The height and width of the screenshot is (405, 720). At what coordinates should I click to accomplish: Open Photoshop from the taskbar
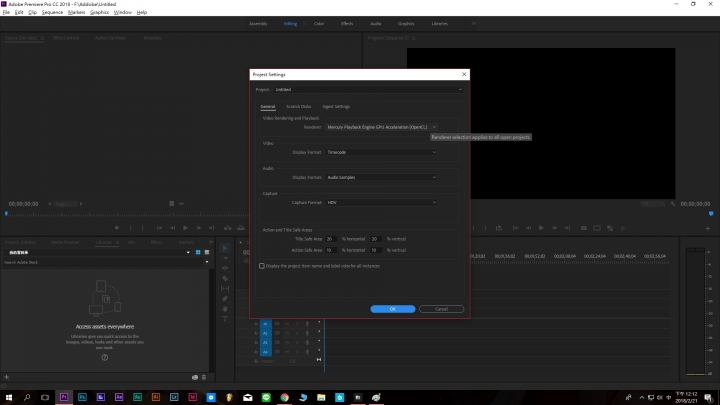coord(82,397)
